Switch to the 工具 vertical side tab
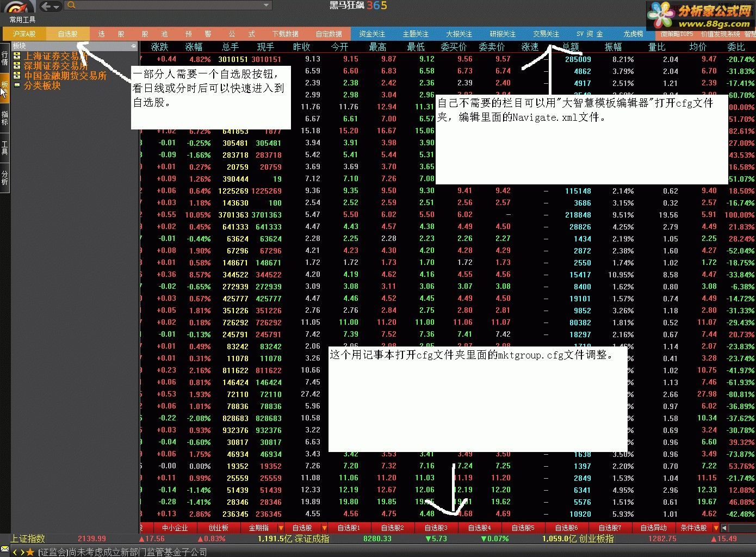This screenshot has height=557, width=756. click(4, 147)
